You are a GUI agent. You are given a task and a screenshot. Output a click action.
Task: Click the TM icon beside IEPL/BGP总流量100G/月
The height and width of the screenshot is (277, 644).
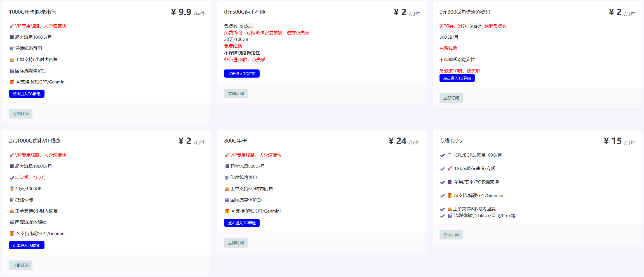coord(449,154)
